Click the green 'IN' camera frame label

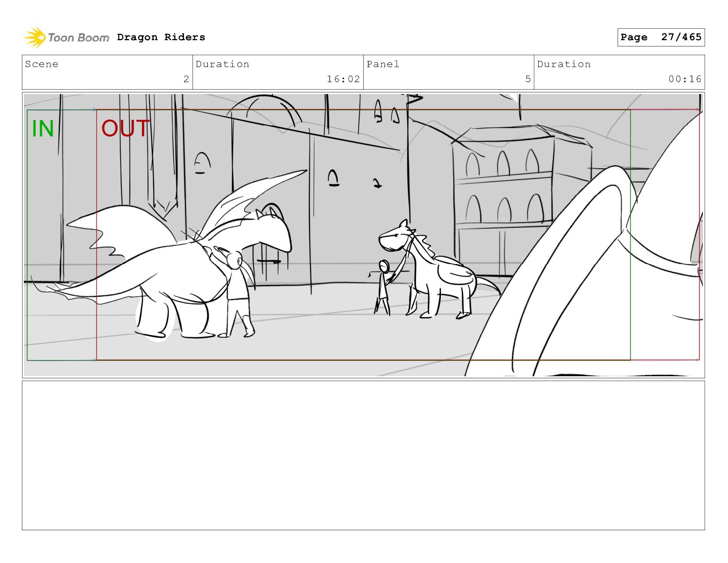click(x=43, y=129)
